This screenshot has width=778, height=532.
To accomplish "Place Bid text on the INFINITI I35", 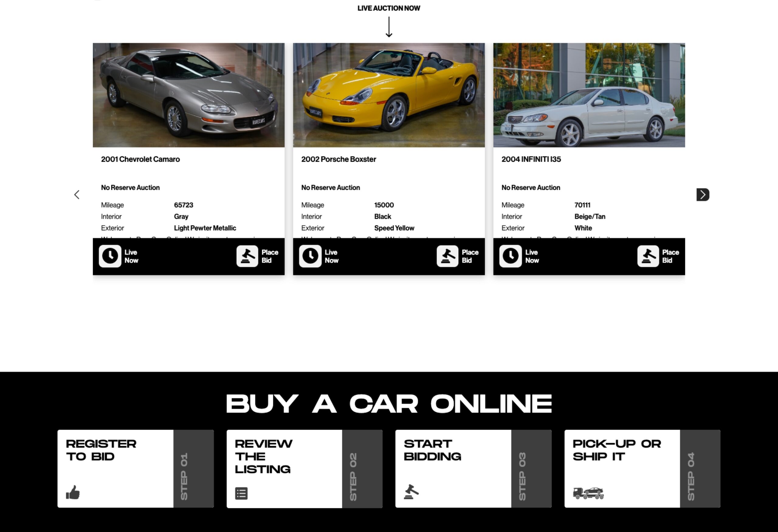I will (x=670, y=256).
